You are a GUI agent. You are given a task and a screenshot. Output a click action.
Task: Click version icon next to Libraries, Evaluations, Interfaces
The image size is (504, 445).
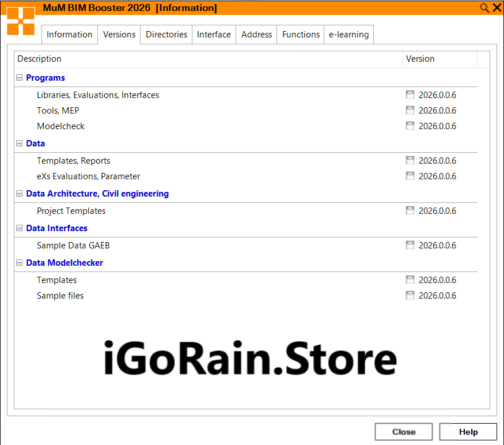410,95
